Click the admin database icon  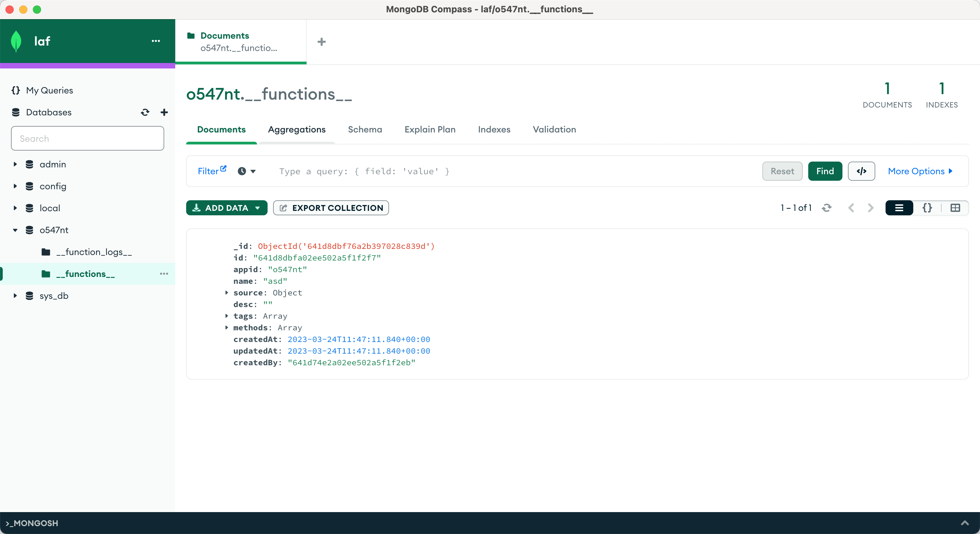pos(29,164)
